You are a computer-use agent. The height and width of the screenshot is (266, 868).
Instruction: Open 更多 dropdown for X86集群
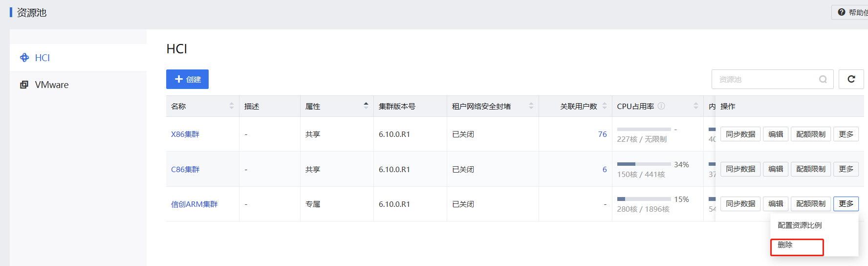(x=846, y=134)
